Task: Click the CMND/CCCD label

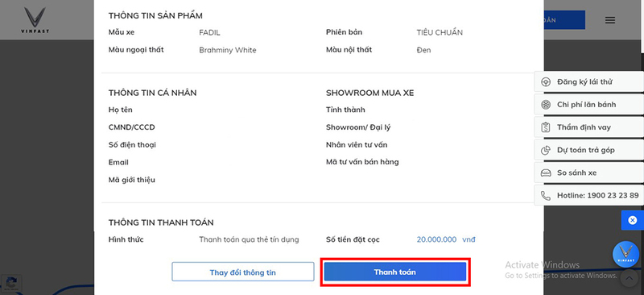Action: [131, 127]
